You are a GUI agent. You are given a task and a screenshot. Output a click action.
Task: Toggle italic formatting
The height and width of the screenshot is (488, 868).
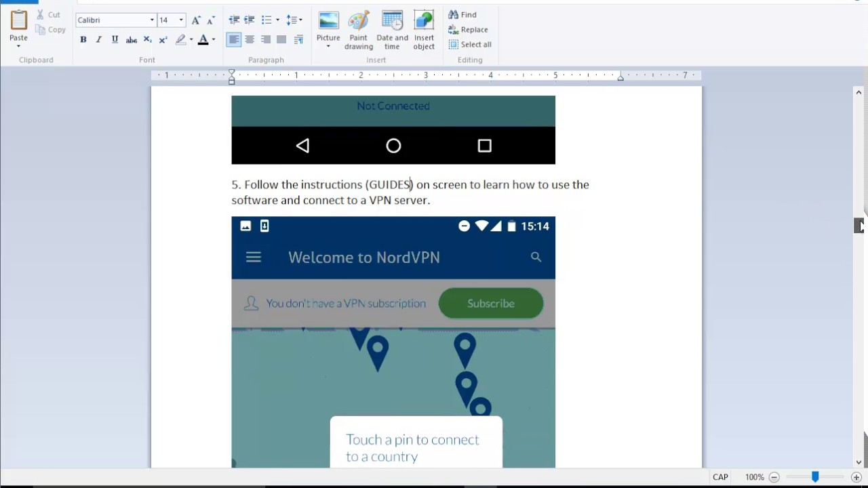[99, 40]
